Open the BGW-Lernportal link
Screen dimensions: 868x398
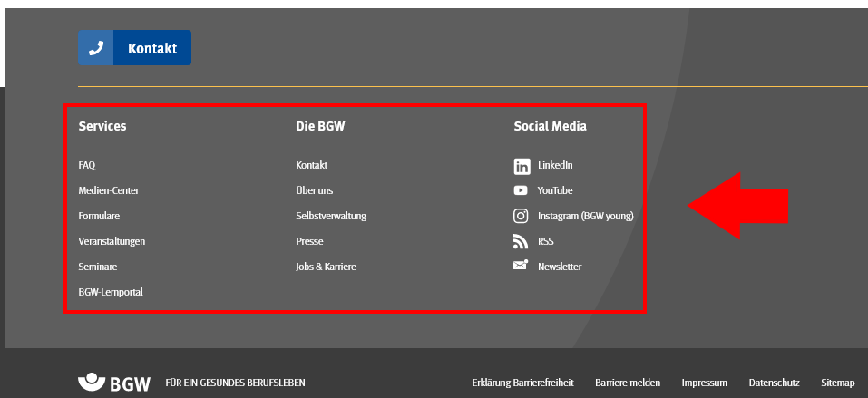111,292
